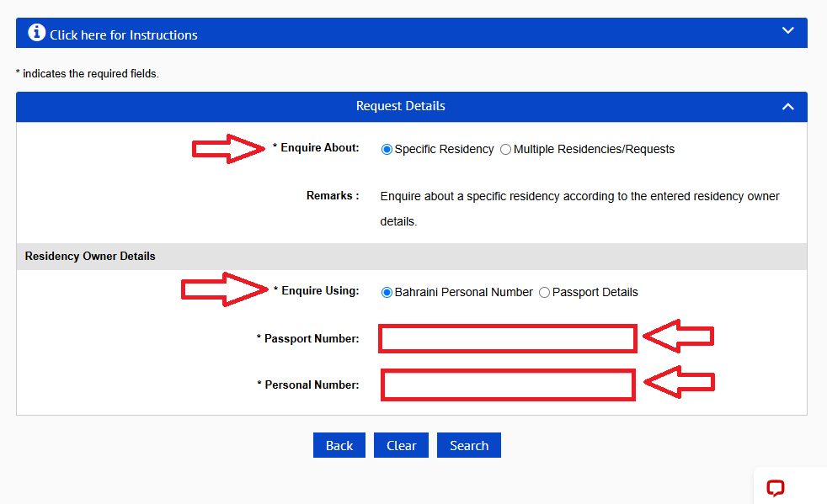The height and width of the screenshot is (504, 827).
Task: Click the Request Details header title
Action: 401,106
